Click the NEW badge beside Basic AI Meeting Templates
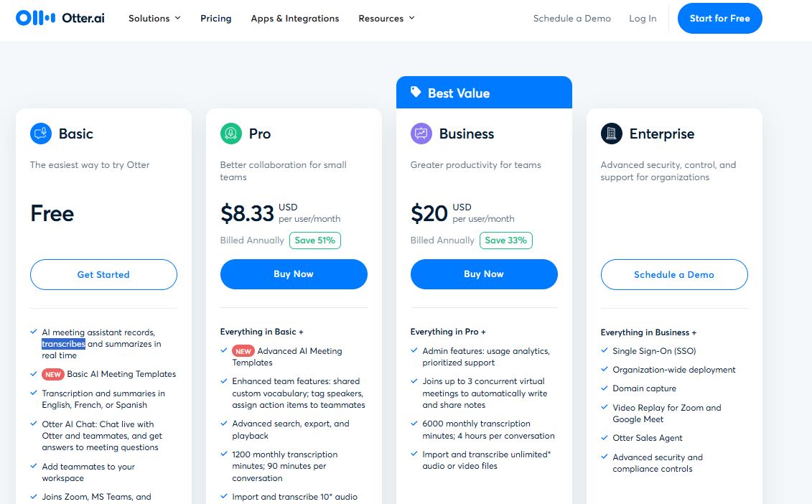The width and height of the screenshot is (812, 504). pos(55,374)
